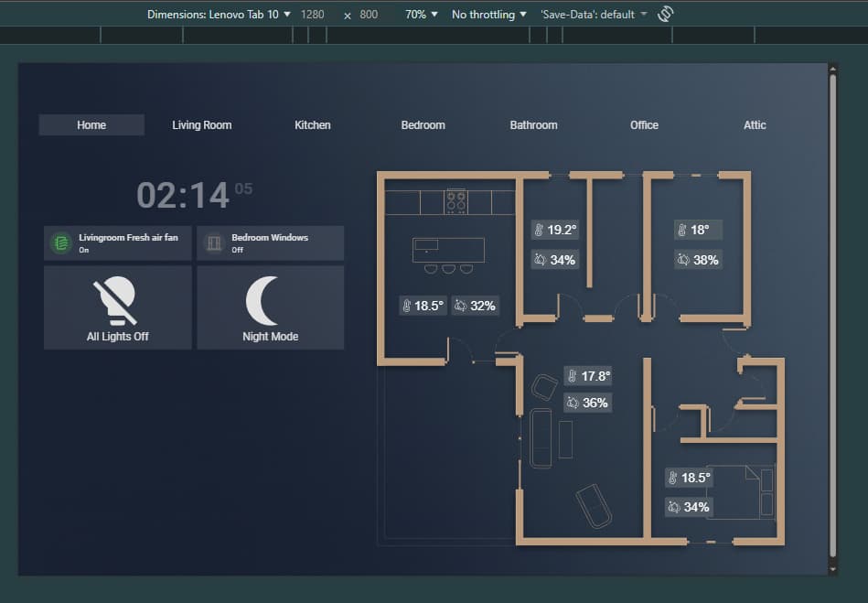This screenshot has height=603, width=868.
Task: Switch to the Living Room tab
Action: pyautogui.click(x=202, y=125)
